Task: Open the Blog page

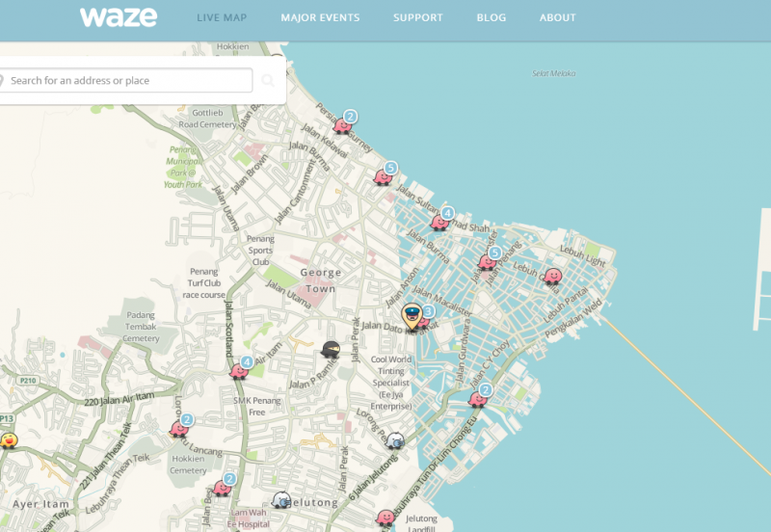Action: (x=492, y=17)
